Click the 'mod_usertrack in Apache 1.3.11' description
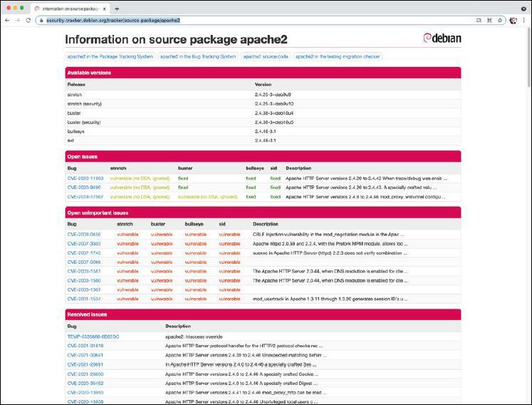This screenshot has width=532, height=405. (x=330, y=299)
